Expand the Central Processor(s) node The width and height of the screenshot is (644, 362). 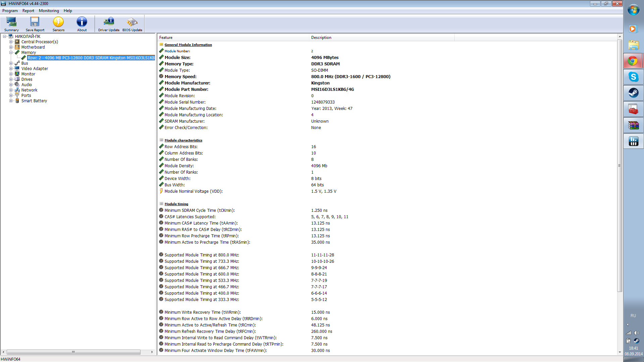[11, 42]
